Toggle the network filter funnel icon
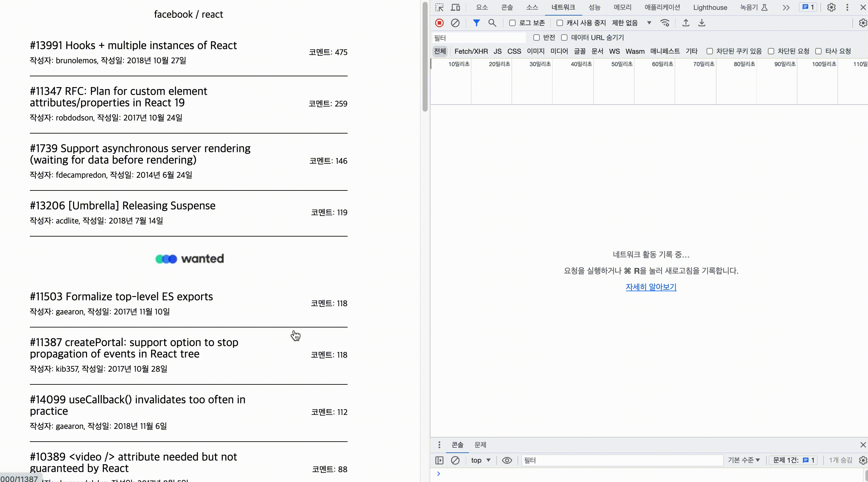The image size is (868, 482). point(476,23)
